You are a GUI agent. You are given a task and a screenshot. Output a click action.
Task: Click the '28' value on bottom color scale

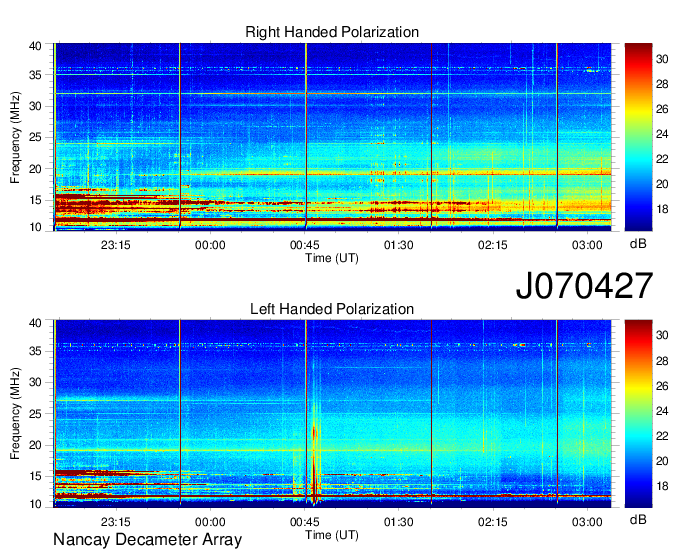pyautogui.click(x=662, y=361)
